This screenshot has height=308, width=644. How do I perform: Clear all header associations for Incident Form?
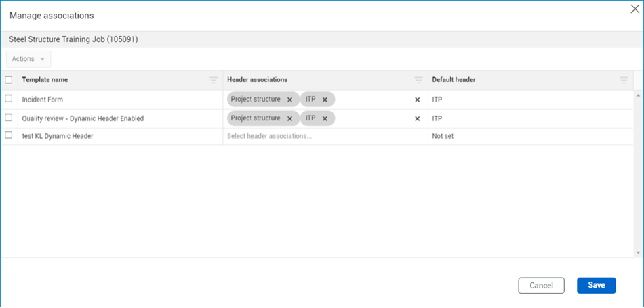418,100
